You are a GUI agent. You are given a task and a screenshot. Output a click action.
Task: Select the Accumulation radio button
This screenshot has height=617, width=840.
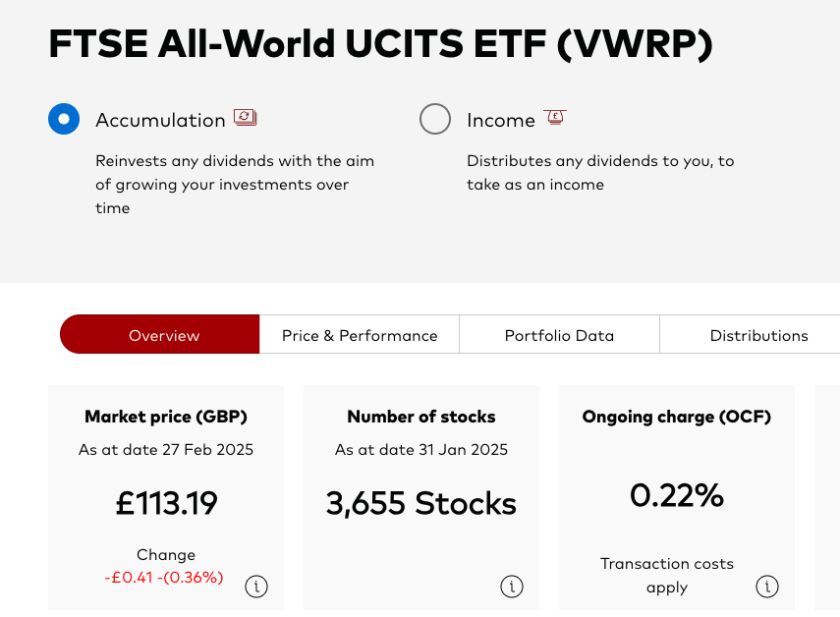tap(64, 119)
